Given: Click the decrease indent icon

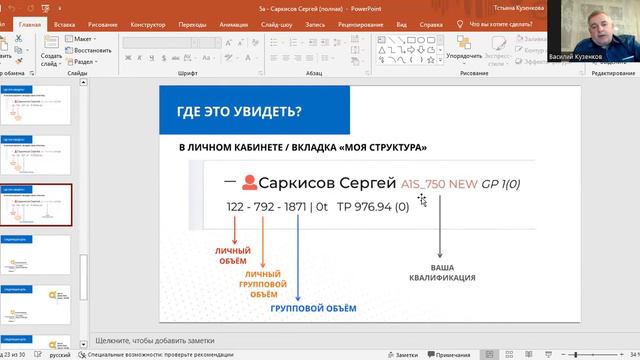Looking at the screenshot, I should tap(313, 42).
